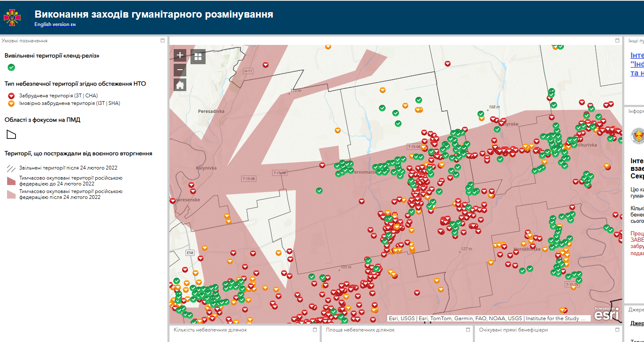Click the focus area polygon legend symbol

tap(11, 135)
